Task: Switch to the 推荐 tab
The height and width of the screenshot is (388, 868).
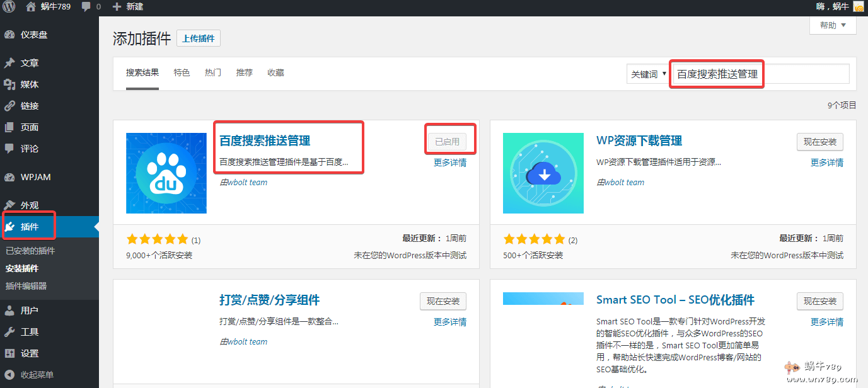Action: pyautogui.click(x=244, y=73)
